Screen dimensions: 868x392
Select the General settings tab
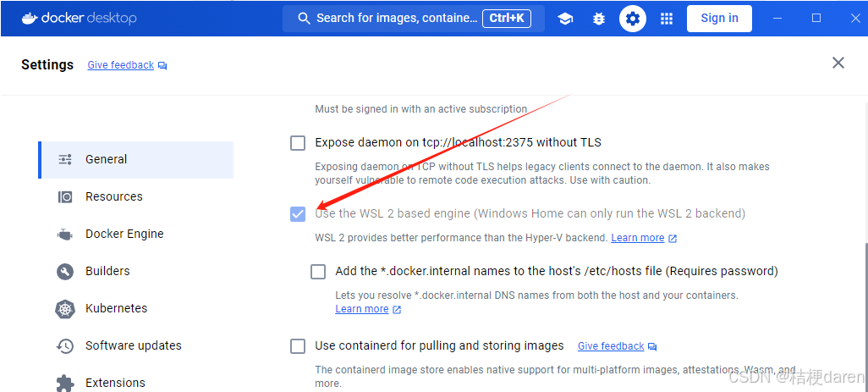135,159
